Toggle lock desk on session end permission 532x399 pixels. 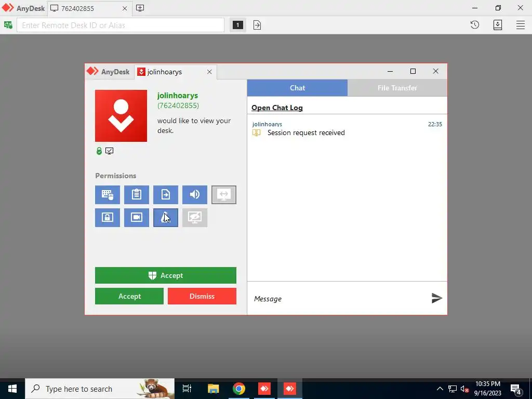pyautogui.click(x=107, y=218)
